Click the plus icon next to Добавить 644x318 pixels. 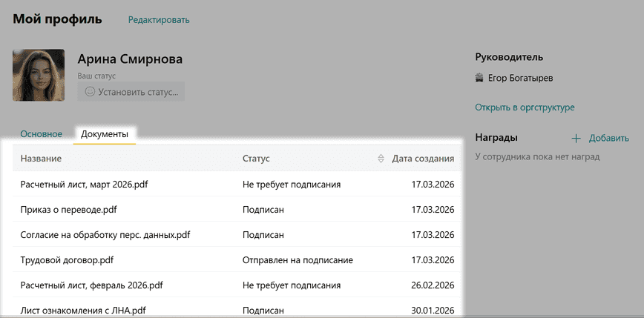[x=576, y=138]
